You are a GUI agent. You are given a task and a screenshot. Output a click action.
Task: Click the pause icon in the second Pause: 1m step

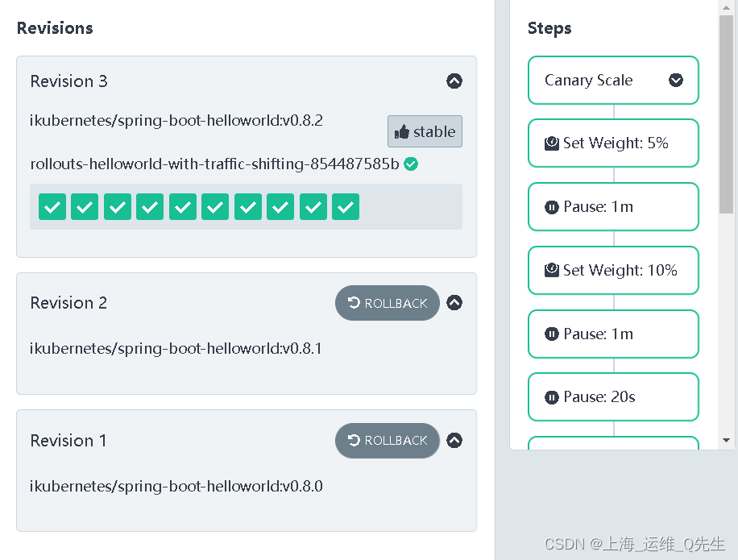(552, 334)
